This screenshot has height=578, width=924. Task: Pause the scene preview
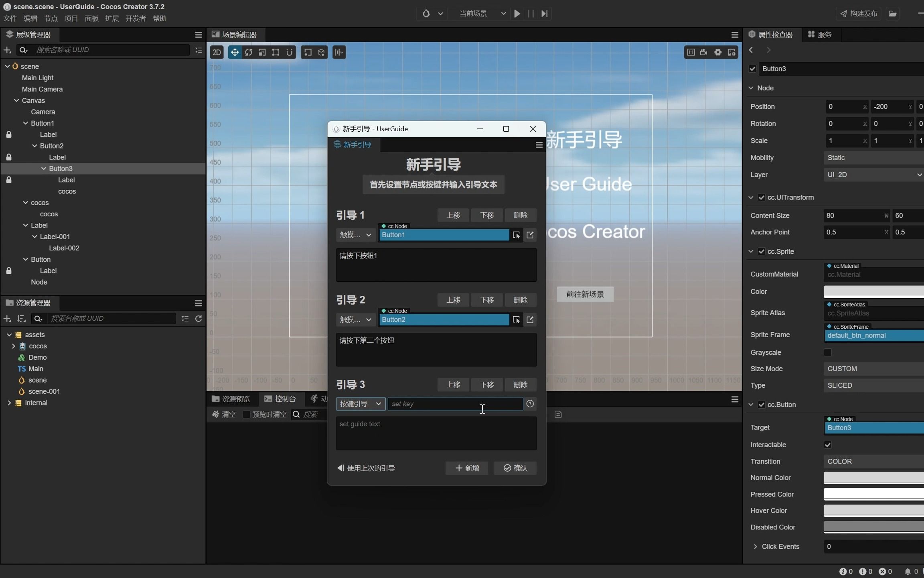click(531, 14)
